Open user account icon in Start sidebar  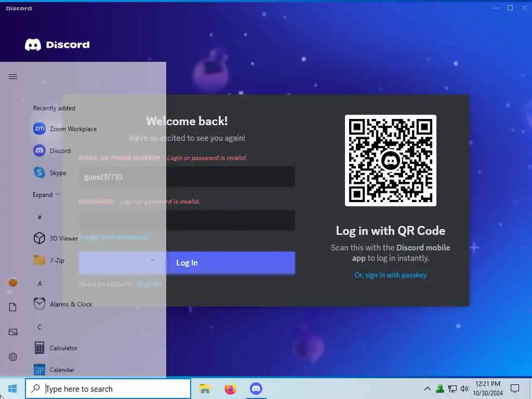13,282
